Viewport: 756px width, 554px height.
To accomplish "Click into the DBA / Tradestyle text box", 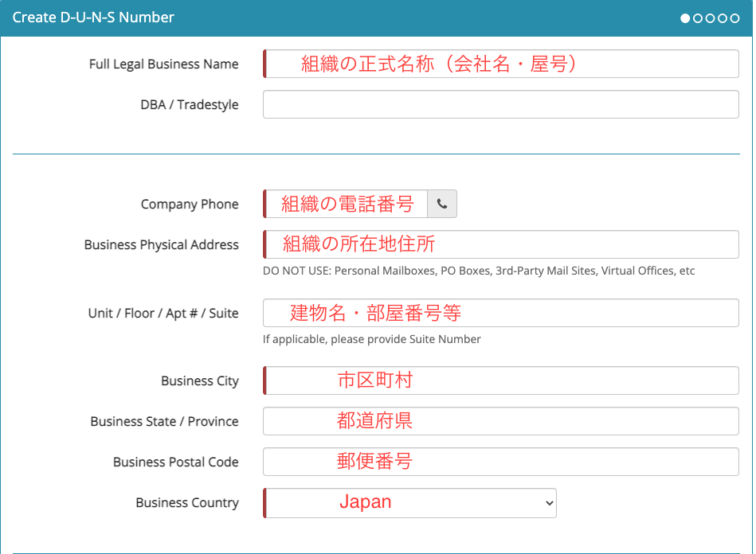I will [x=500, y=105].
